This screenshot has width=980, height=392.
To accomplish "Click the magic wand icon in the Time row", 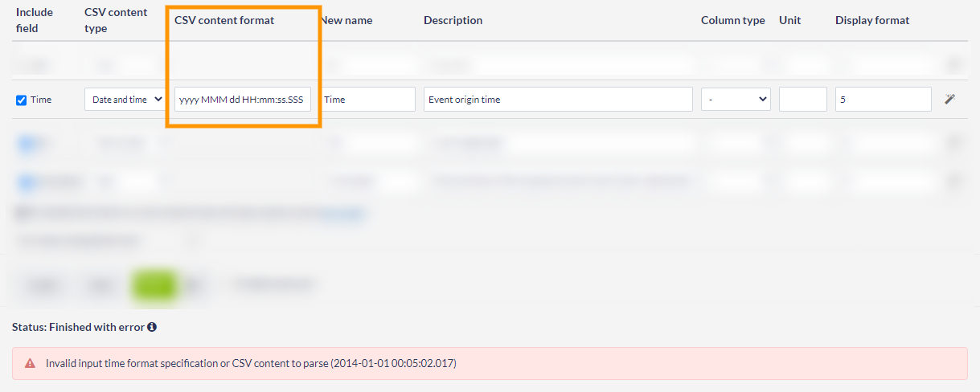I will 949,100.
